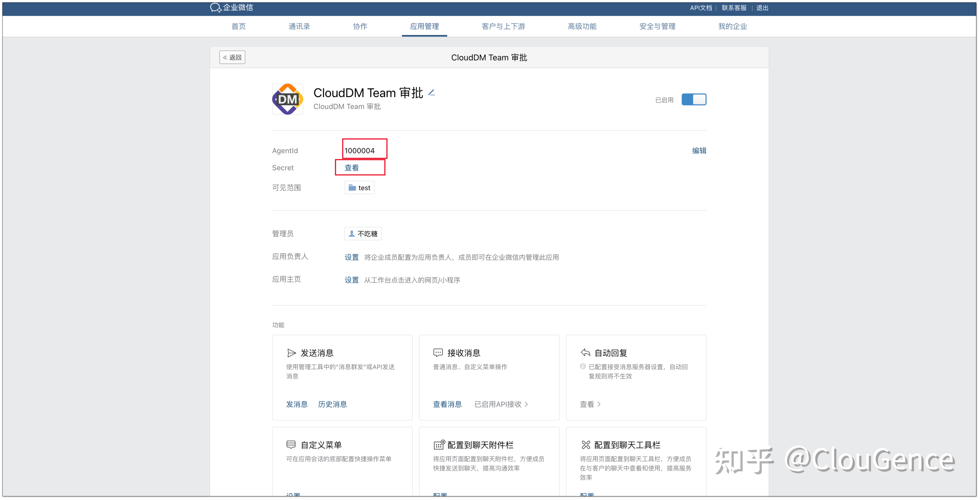Click the 自动回复 card title
980x500 pixels.
coord(611,353)
